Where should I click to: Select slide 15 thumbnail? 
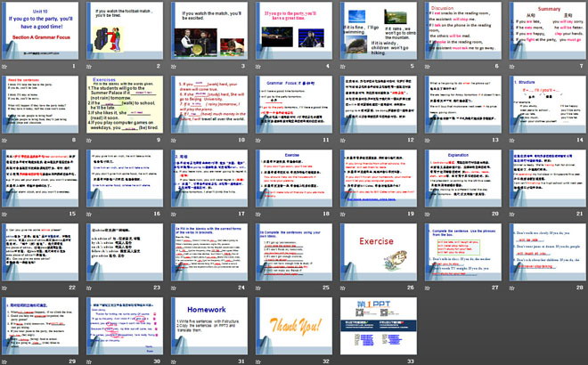40,178
